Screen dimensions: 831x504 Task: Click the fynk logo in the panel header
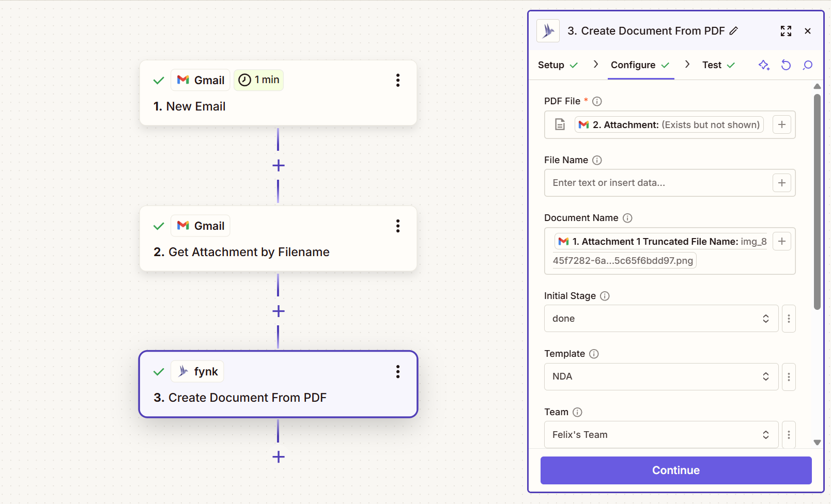point(548,30)
